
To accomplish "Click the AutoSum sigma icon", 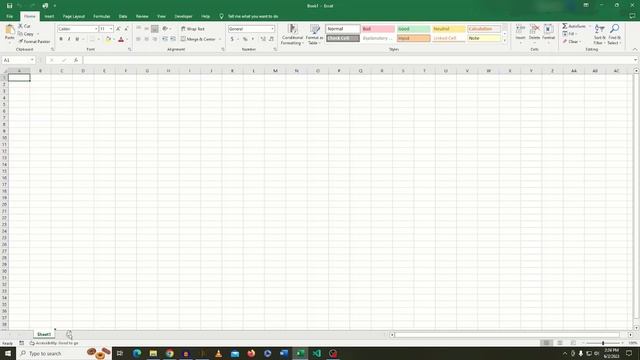I will tap(565, 26).
